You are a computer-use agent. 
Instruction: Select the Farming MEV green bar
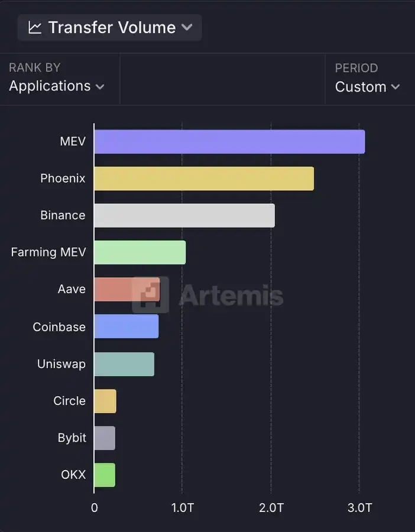click(x=139, y=252)
